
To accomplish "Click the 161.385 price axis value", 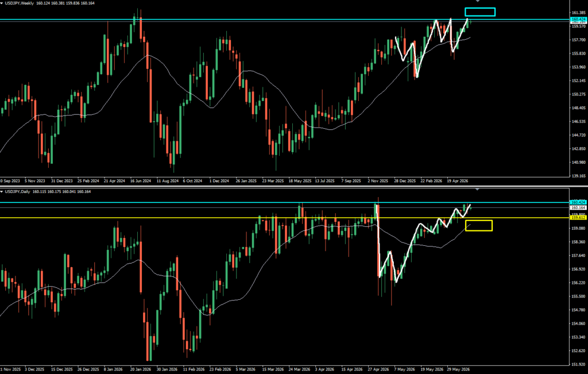I will point(579,13).
